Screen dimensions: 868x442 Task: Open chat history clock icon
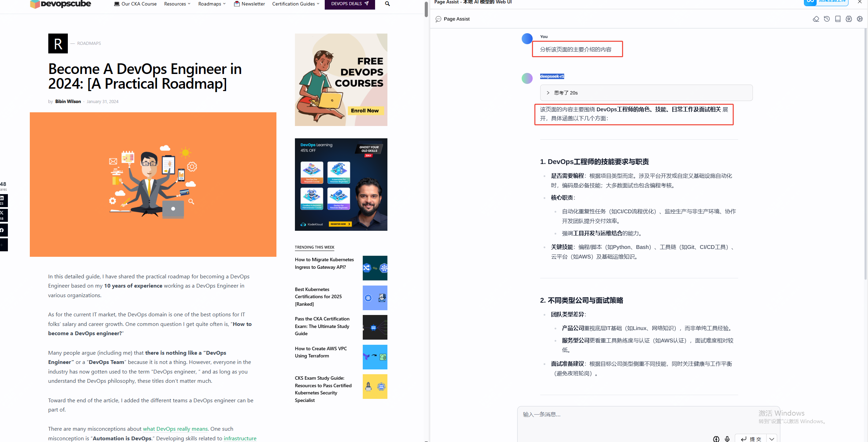(x=827, y=19)
